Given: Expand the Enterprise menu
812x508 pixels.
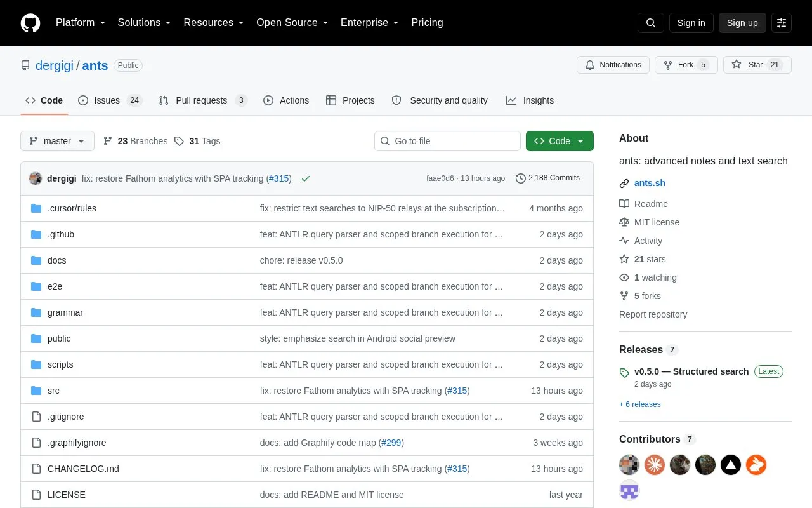Looking at the screenshot, I should coord(370,23).
